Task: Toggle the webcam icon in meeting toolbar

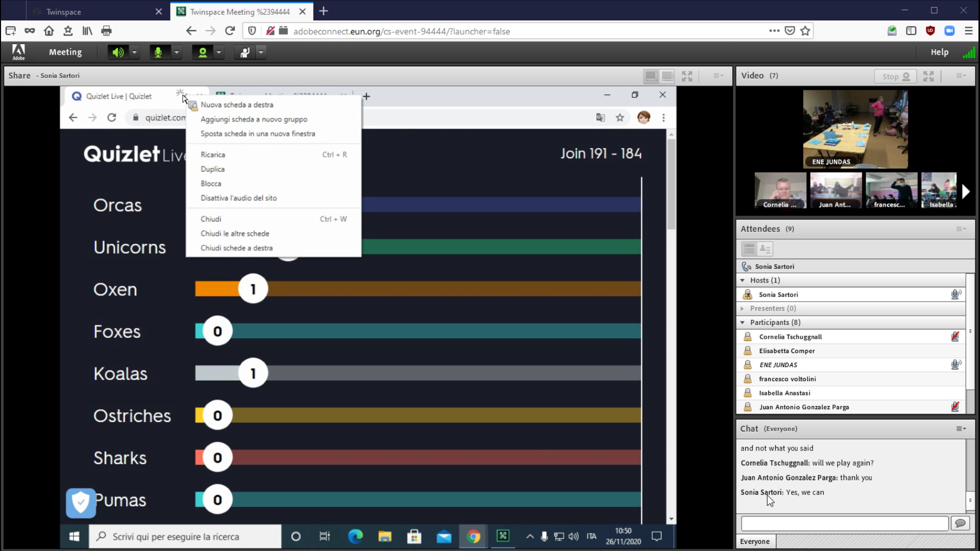Action: [203, 52]
